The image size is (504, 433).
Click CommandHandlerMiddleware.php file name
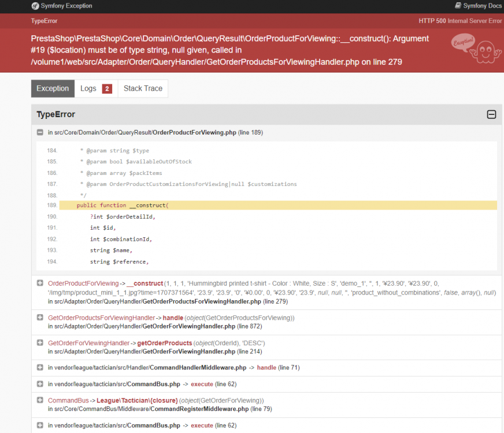coord(198,368)
